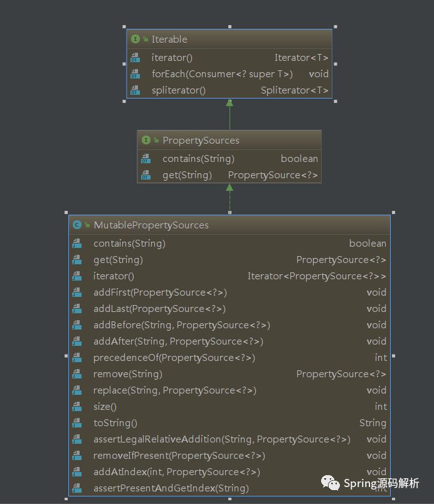Click the inheritance arrow between PropertySources and Iterable
Screen dimensions: 434x504
(x=230, y=114)
